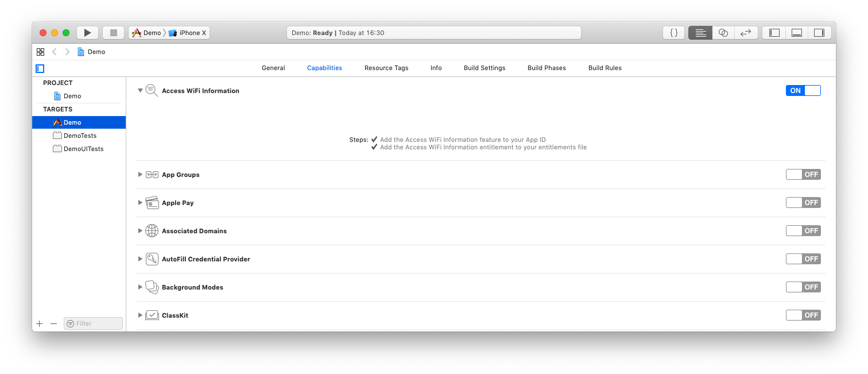Expand AutoFill Credential Provider section
Viewport: 868px width, 374px height.
click(x=140, y=259)
